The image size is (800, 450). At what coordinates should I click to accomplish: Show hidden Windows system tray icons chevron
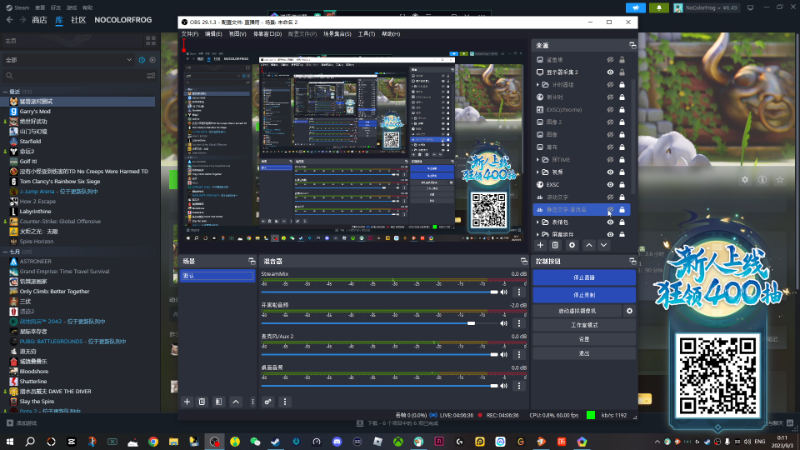coord(657,442)
